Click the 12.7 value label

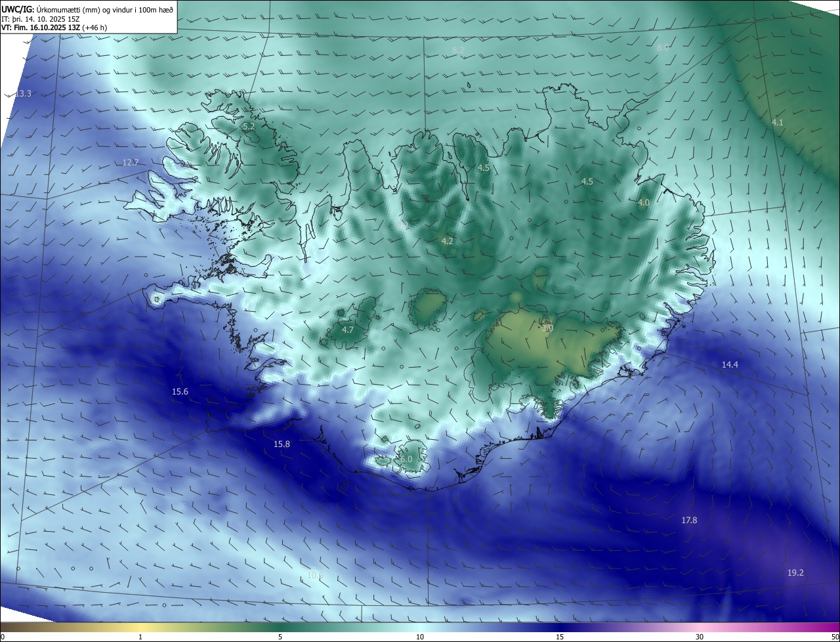coord(131,162)
